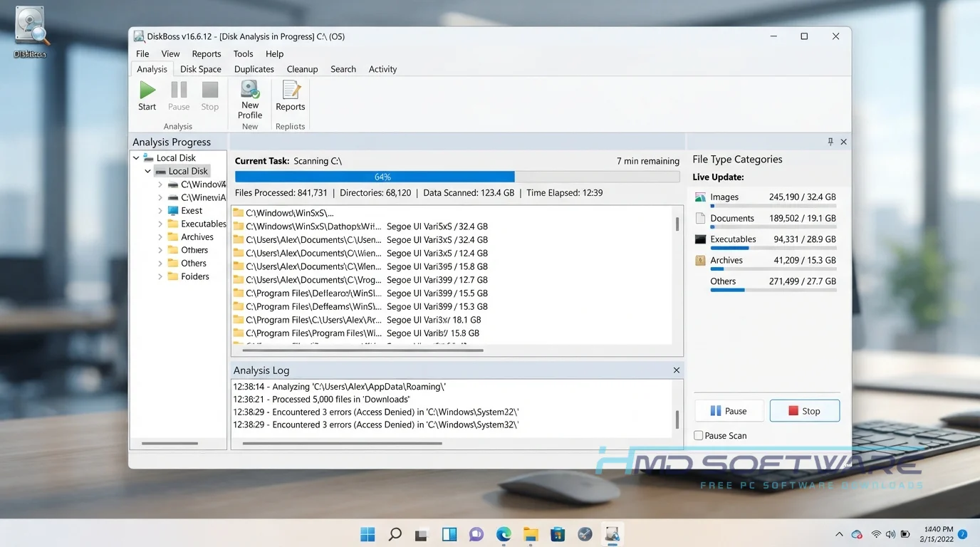Click the Pause button beside the red Stop
The image size is (980, 547).
tap(729, 411)
